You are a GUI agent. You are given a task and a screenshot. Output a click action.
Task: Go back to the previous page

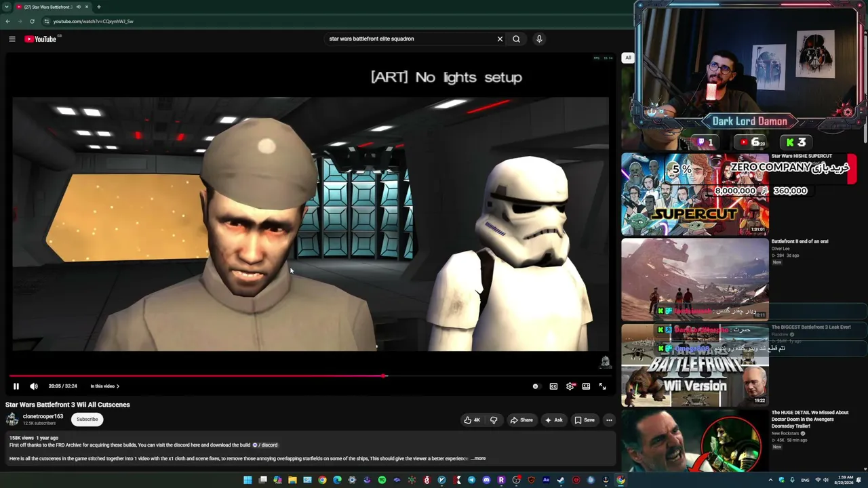7,21
